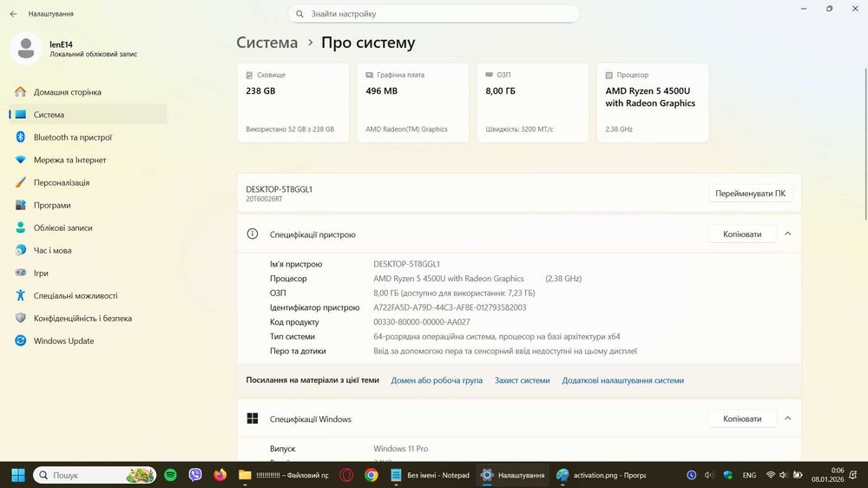868x488 pixels.
Task: Open the Процесор AMD Ryzen card
Action: coord(653,102)
